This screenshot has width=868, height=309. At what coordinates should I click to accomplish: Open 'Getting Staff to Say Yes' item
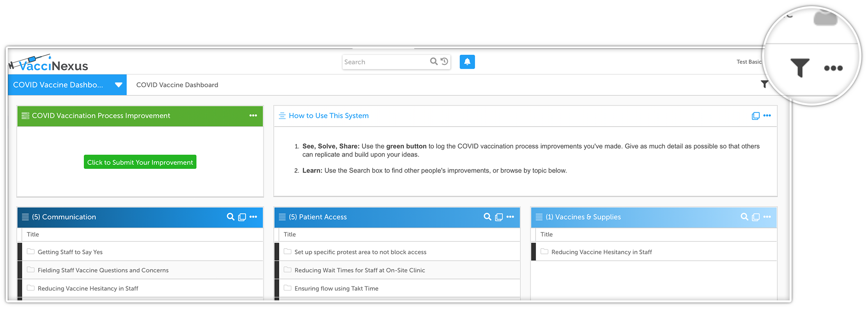coord(70,252)
